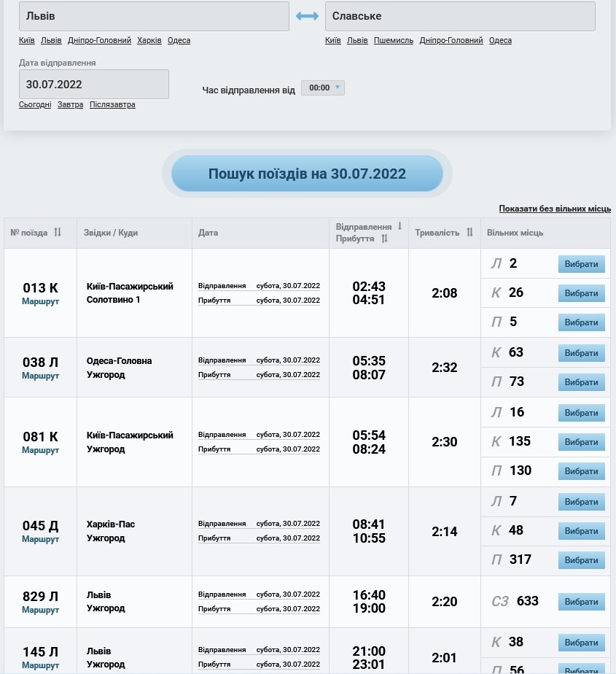The height and width of the screenshot is (674, 616).
Task: Select Завтра date shortcut
Action: tap(70, 105)
